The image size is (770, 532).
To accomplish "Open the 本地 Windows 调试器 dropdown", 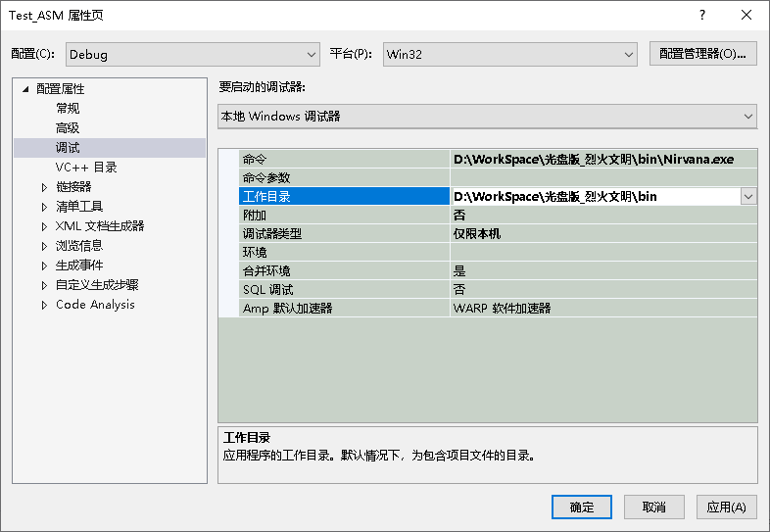I will [487, 117].
